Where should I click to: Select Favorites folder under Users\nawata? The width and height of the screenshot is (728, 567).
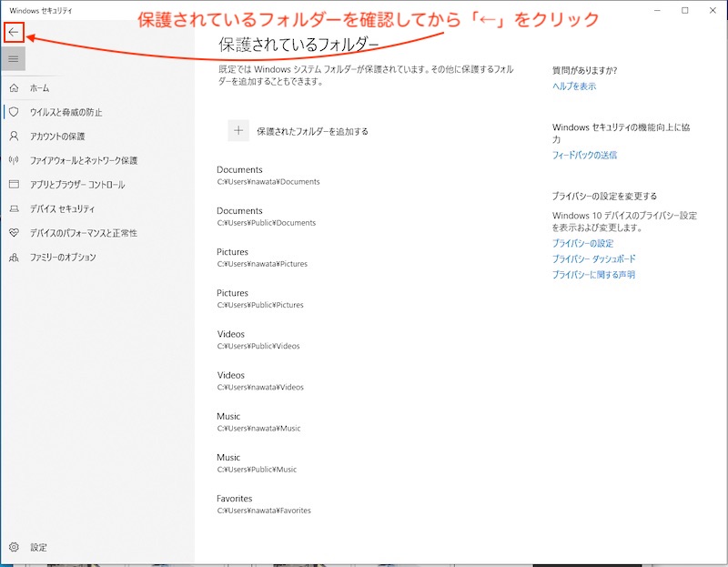264,504
